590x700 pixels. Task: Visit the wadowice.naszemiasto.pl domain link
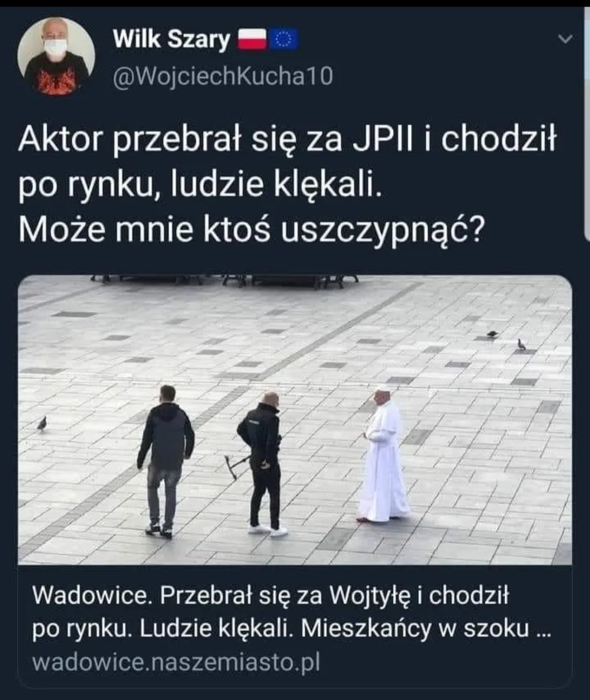(x=176, y=663)
